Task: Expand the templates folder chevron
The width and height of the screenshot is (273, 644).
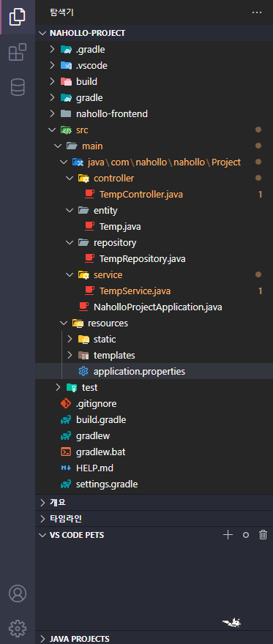Action: pyautogui.click(x=70, y=355)
